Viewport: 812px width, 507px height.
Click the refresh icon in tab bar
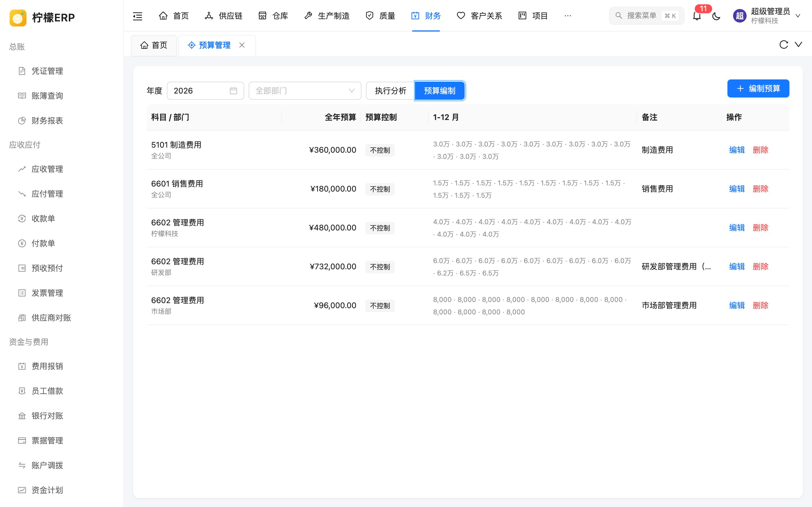(x=784, y=45)
